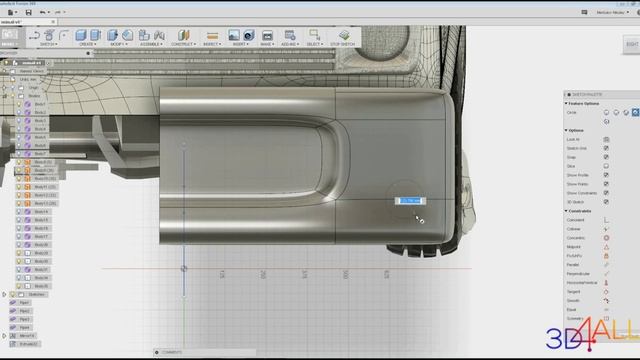This screenshot has height=360, width=640.
Task: Select the Center Diameter Circle option icon
Action: point(606,112)
